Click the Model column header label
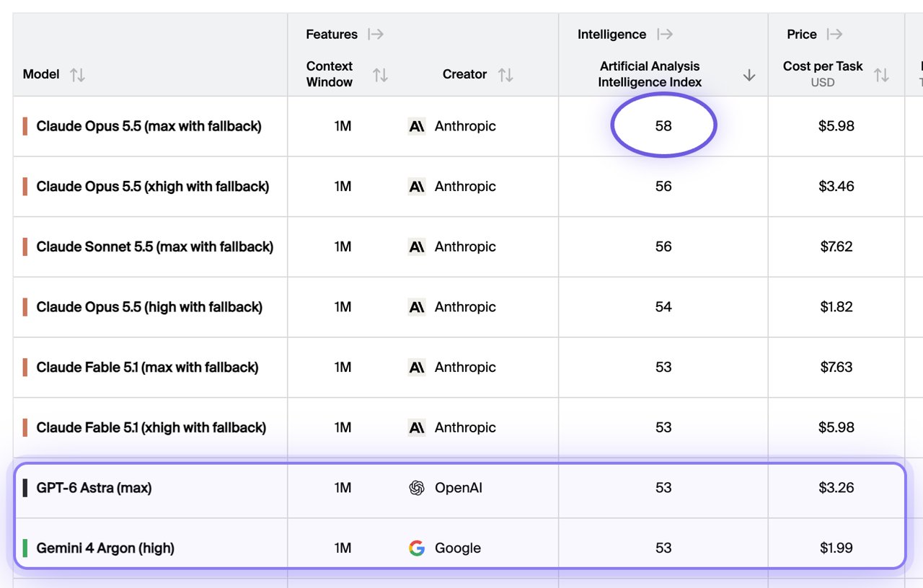The height and width of the screenshot is (588, 923). tap(41, 74)
